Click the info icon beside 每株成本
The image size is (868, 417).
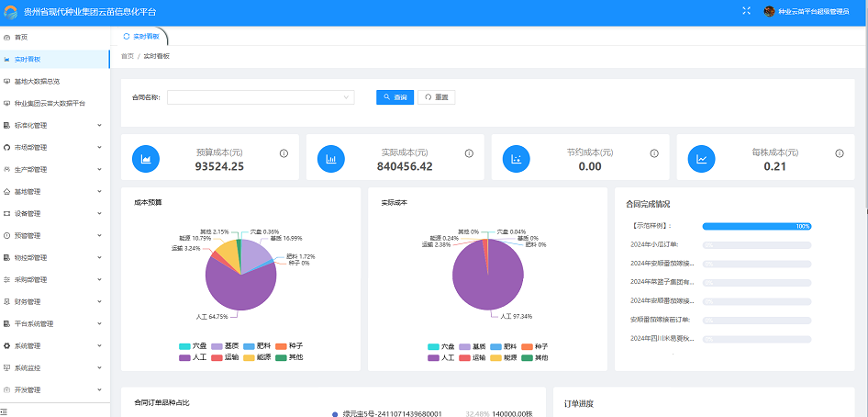pos(839,153)
